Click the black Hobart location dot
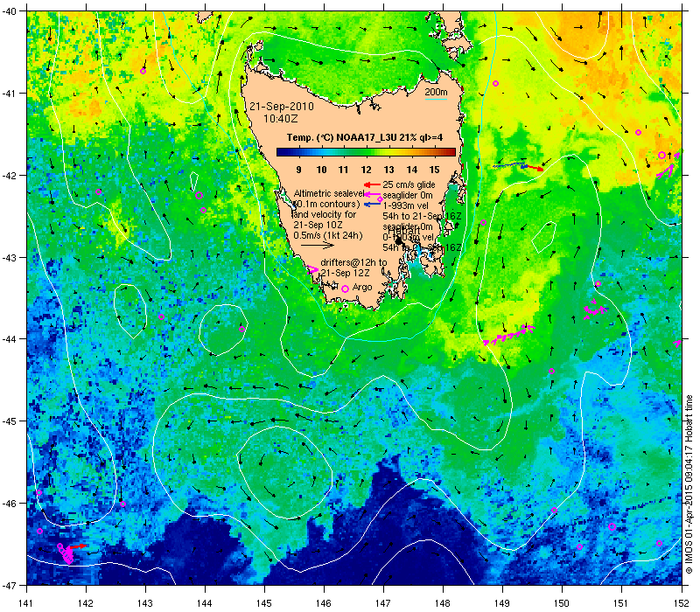Screen dimensions: 700x612 tap(399, 241)
